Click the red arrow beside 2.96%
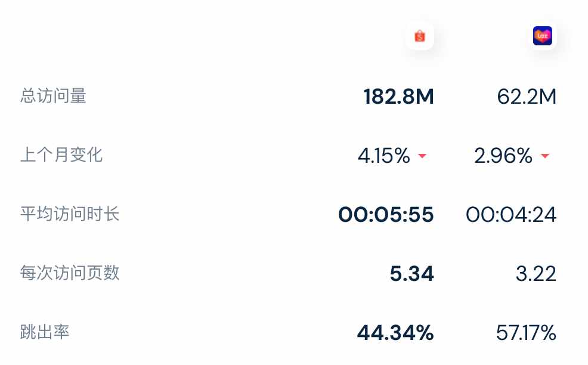This screenshot has width=588, height=365. [x=545, y=156]
